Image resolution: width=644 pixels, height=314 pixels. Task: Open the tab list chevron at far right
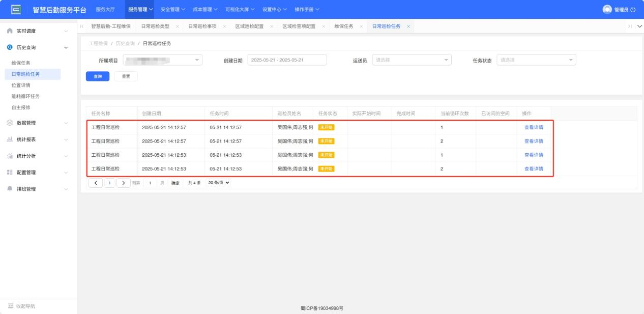point(639,26)
